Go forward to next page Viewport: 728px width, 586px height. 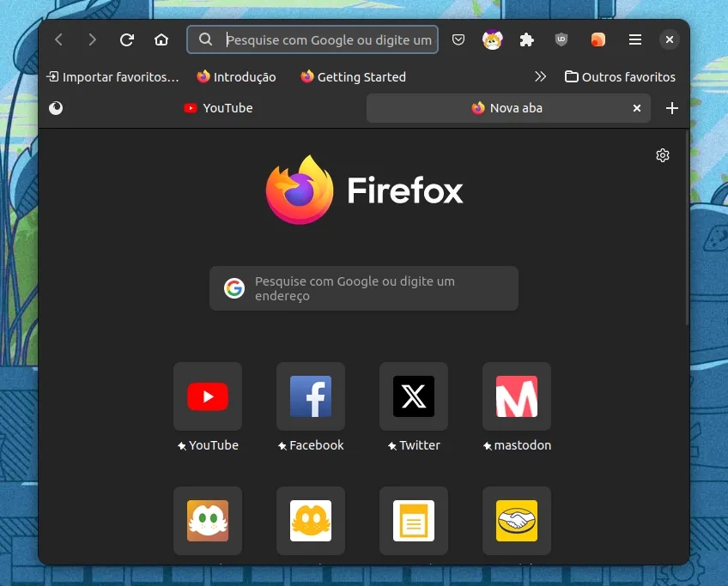(92, 40)
